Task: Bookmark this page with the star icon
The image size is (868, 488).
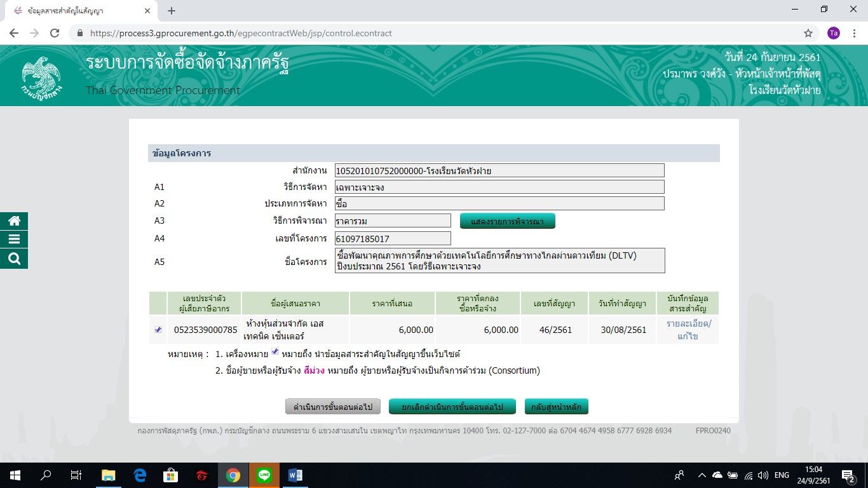Action: [808, 33]
